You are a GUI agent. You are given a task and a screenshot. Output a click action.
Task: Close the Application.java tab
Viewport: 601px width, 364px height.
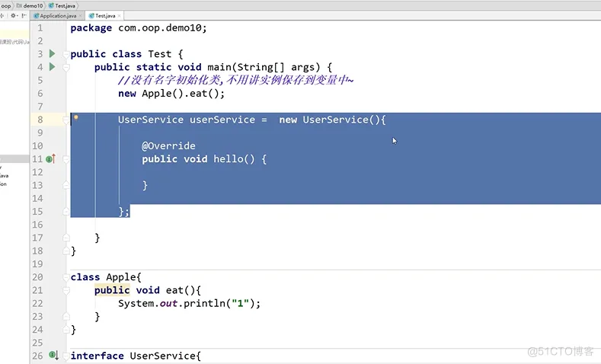80,16
